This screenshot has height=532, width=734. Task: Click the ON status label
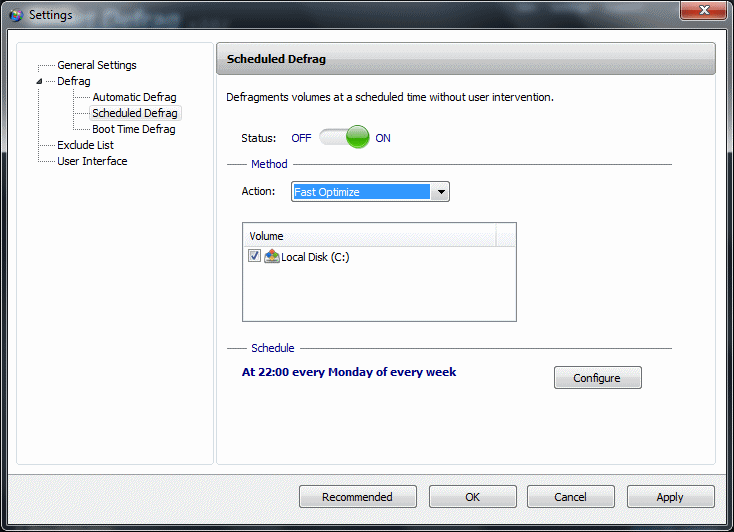tap(383, 138)
